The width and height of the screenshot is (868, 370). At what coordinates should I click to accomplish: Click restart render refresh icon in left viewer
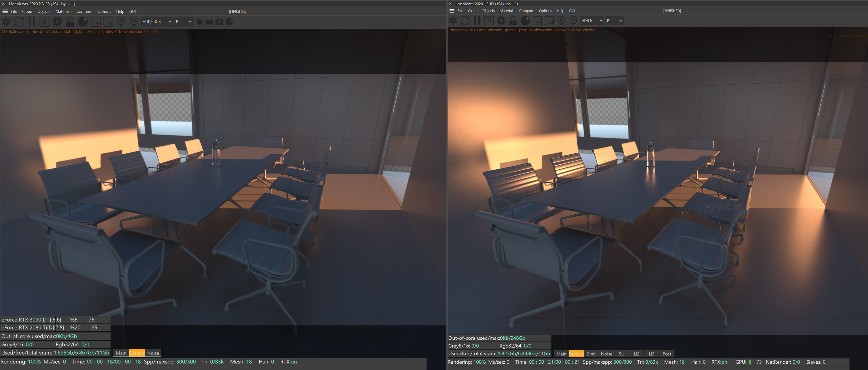19,22
